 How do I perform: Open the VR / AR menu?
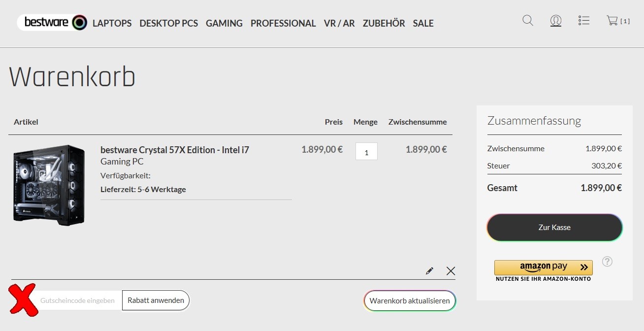click(x=339, y=23)
